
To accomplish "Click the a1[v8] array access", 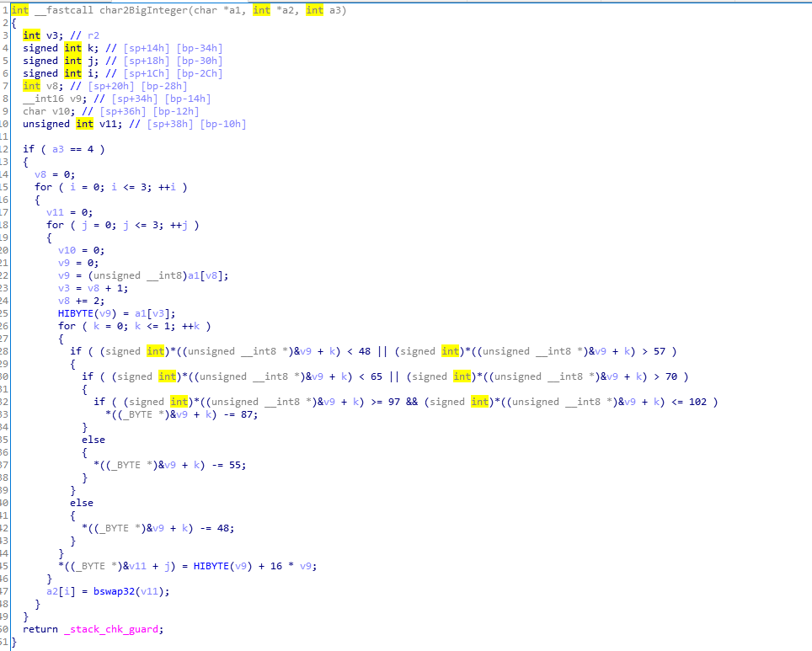I will (x=208, y=276).
